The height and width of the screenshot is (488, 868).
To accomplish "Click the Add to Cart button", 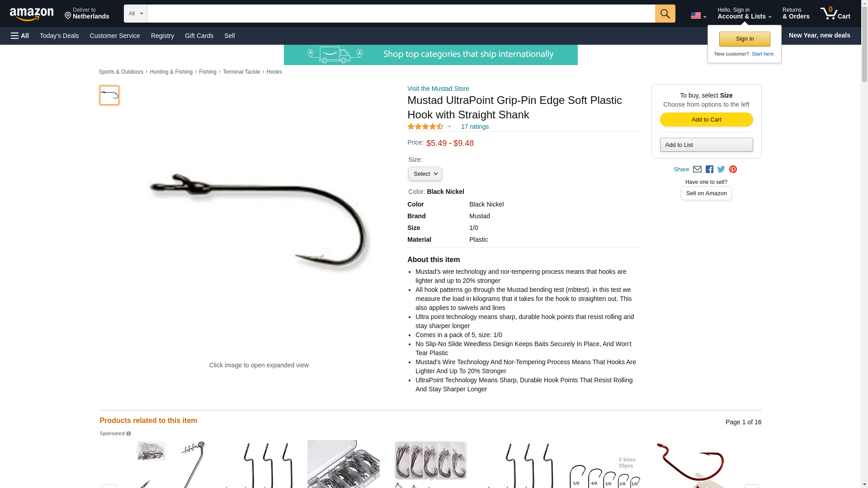I will pos(706,120).
